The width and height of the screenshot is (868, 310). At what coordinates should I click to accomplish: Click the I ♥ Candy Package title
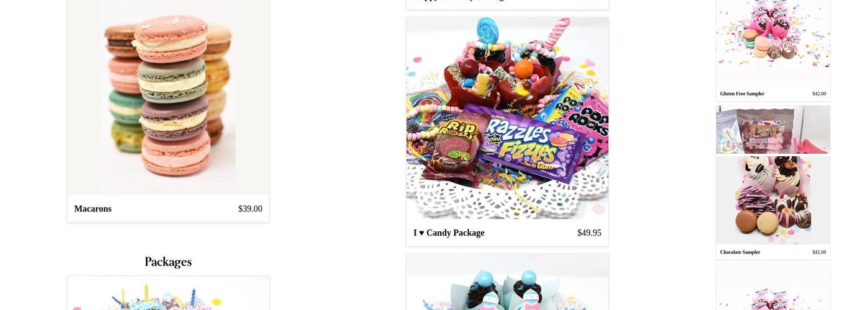point(449,233)
